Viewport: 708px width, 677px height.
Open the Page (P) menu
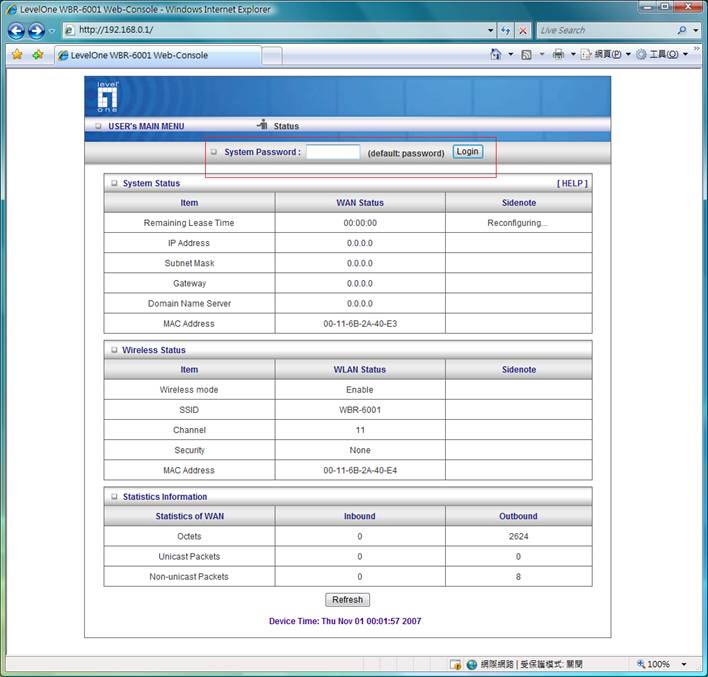coord(606,54)
